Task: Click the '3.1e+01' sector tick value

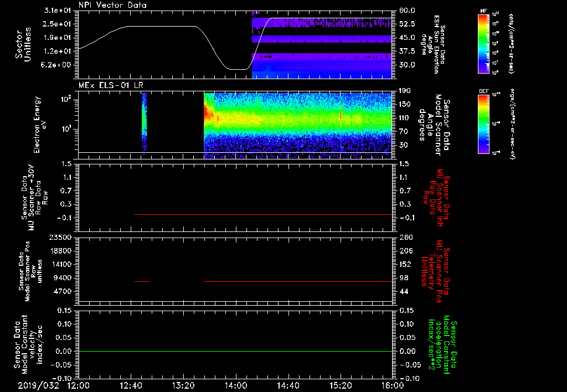Action: (59, 11)
